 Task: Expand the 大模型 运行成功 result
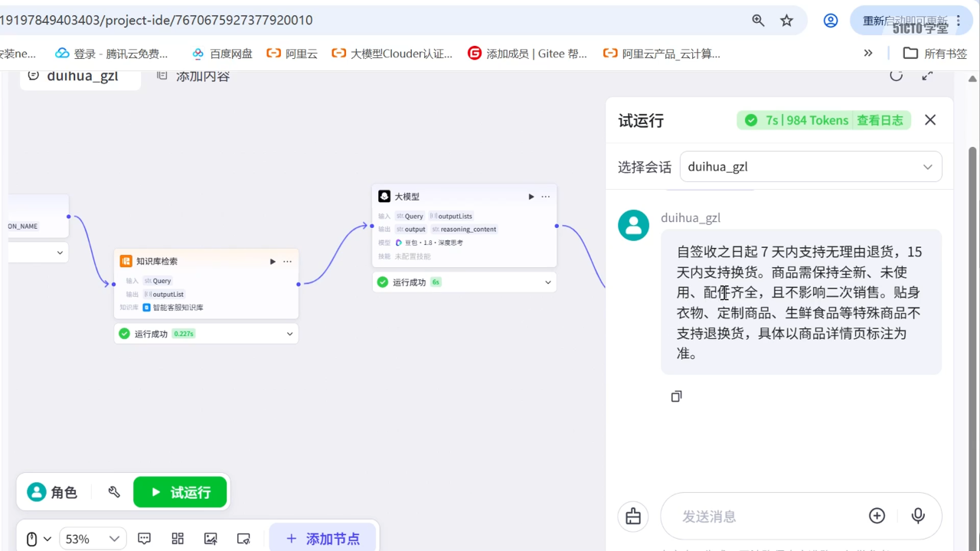548,282
